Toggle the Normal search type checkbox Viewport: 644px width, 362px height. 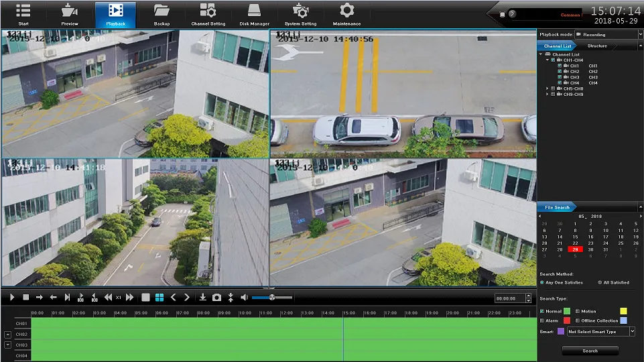pyautogui.click(x=542, y=311)
